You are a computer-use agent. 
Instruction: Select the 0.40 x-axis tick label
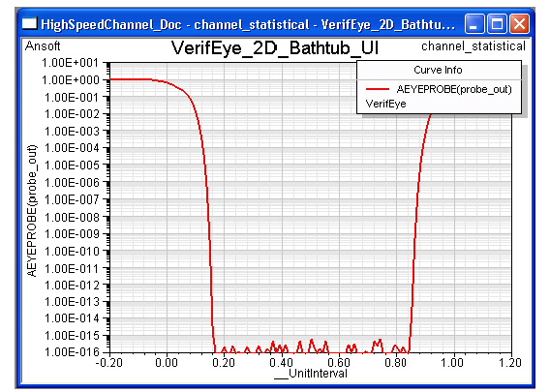[x=282, y=362]
